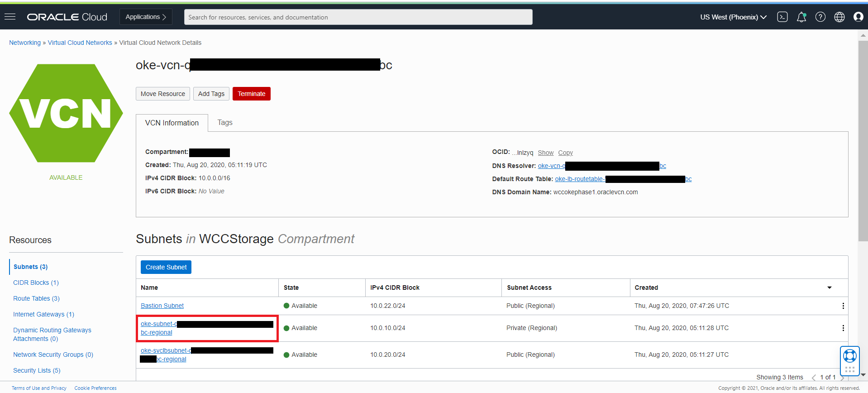Select IPv4 CIDR Block 10.0.0.0/16 value

214,178
